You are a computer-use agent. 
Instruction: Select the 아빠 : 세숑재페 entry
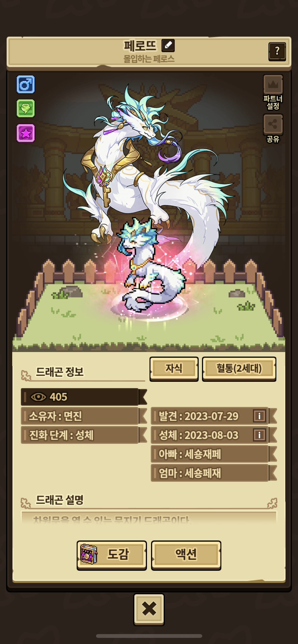(214, 454)
